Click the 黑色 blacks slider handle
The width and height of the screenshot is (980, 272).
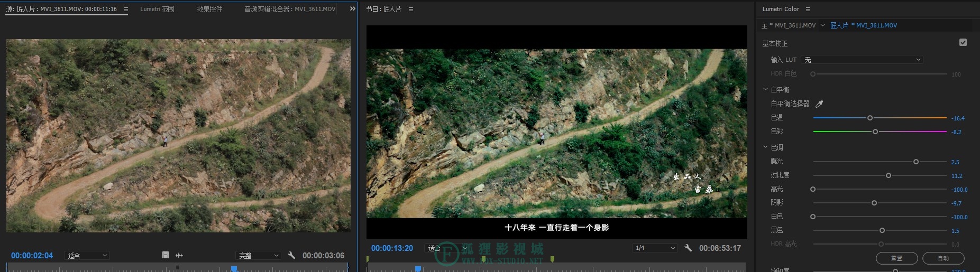coord(882,230)
